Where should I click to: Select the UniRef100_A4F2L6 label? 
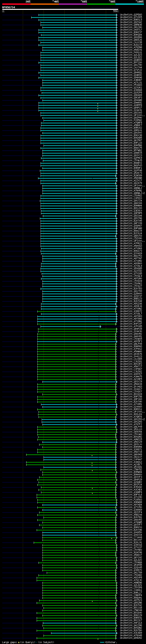pos(131,623)
